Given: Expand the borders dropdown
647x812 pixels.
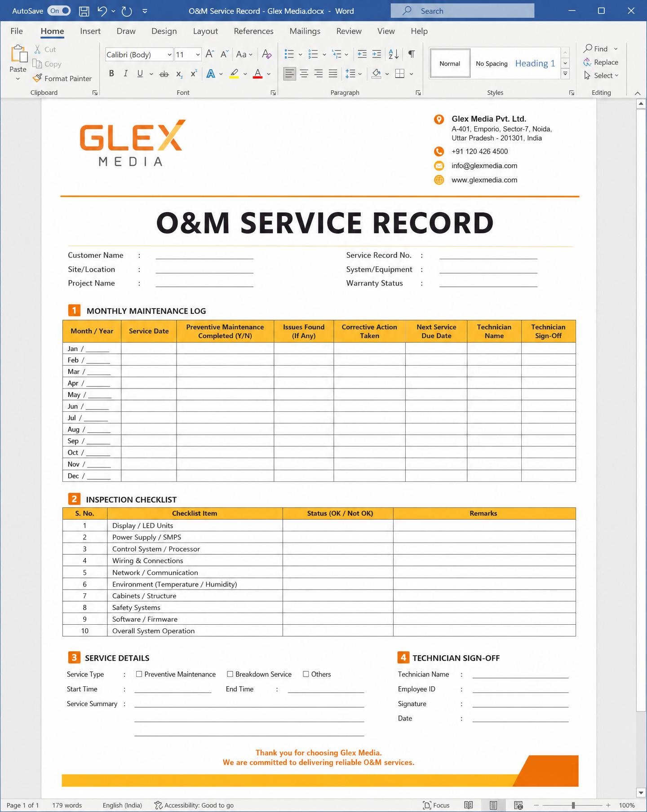Looking at the screenshot, I should (412, 74).
